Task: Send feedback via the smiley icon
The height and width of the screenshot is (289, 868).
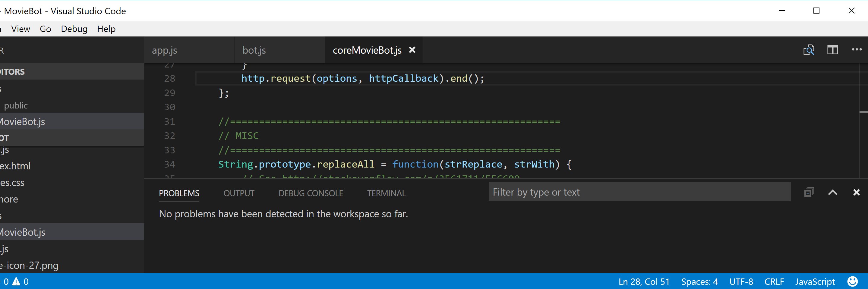Action: point(853,281)
